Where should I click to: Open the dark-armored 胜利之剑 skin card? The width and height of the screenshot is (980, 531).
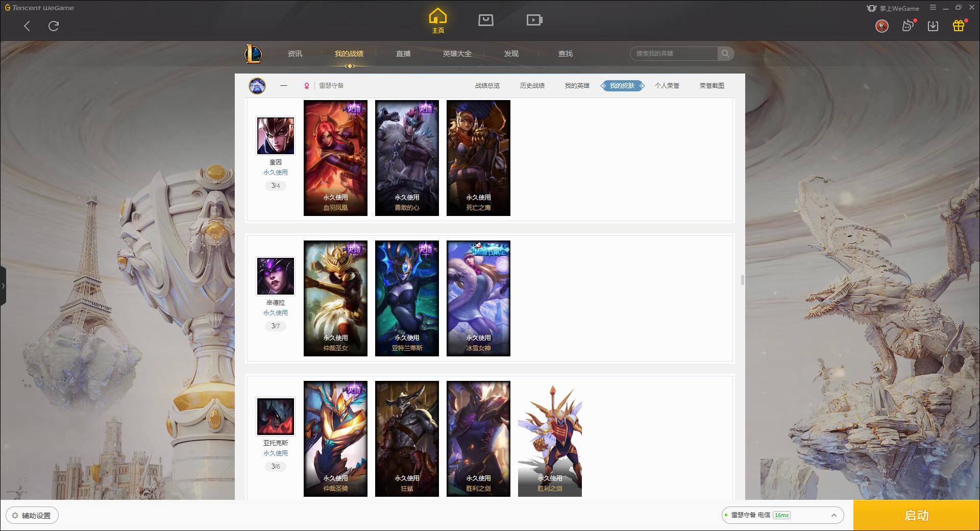[x=478, y=439]
